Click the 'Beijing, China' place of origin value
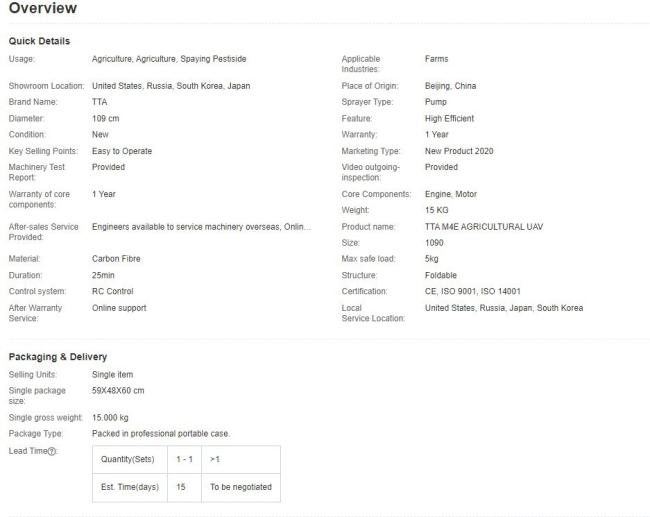Screen dimensions: 650x517 pyautogui.click(x=450, y=86)
